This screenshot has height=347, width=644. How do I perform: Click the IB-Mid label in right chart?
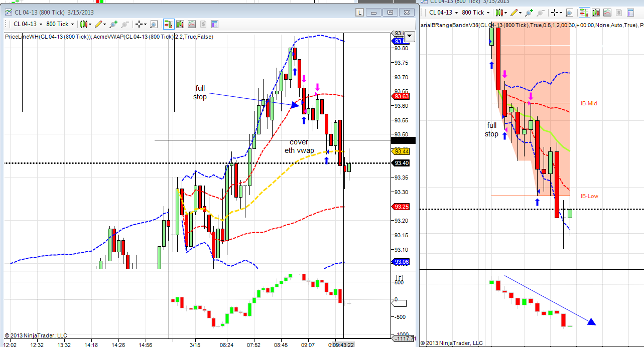tap(589, 103)
